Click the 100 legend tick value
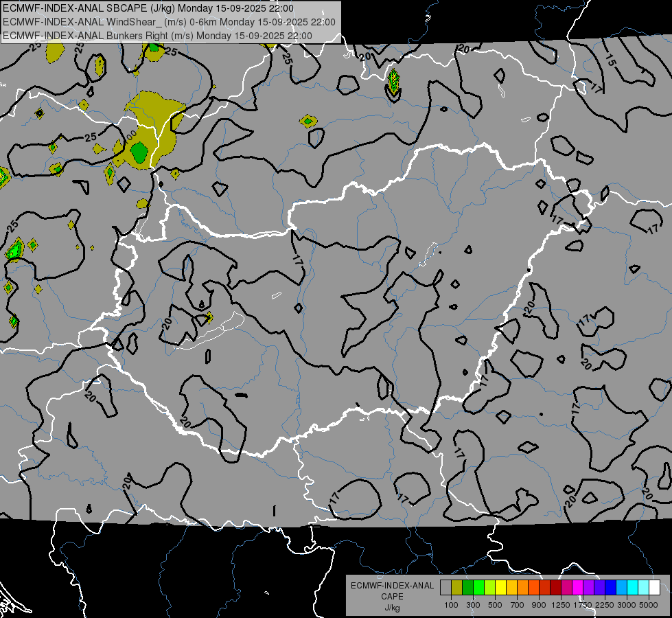The height and width of the screenshot is (618, 672). coord(451,605)
